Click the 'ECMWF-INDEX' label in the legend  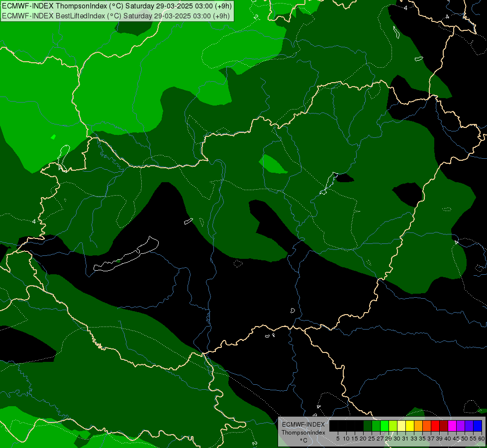coord(303,425)
